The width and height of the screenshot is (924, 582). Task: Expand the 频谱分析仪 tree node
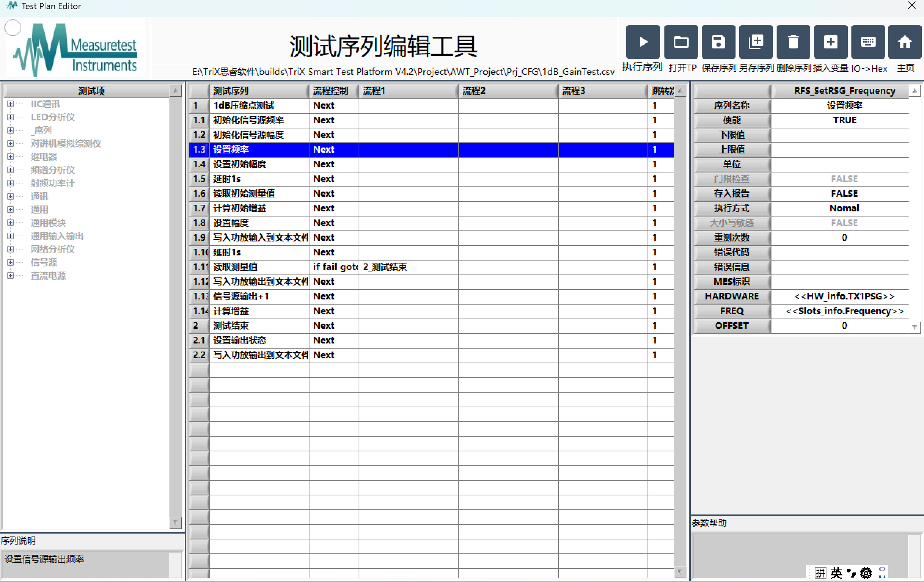[x=11, y=170]
